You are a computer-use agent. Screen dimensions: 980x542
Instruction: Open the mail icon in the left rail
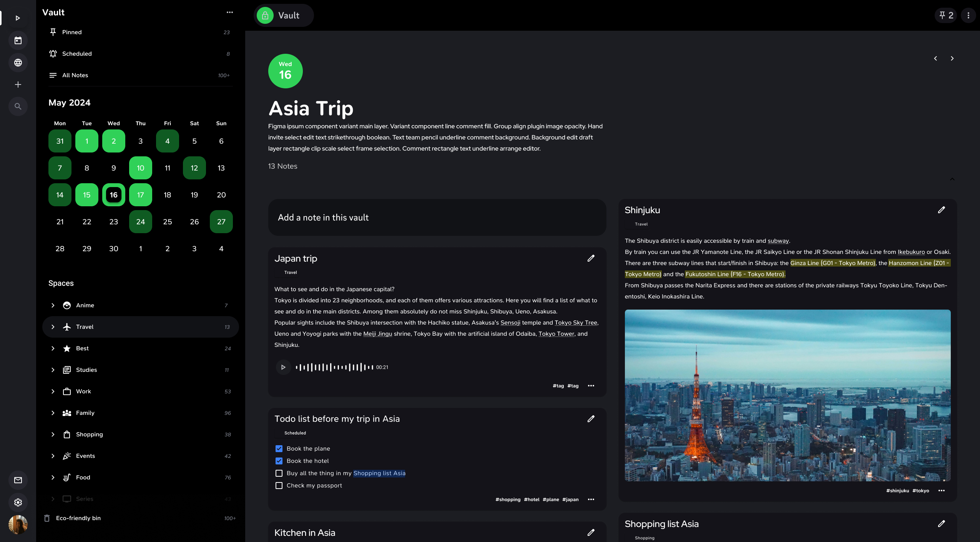click(x=18, y=480)
